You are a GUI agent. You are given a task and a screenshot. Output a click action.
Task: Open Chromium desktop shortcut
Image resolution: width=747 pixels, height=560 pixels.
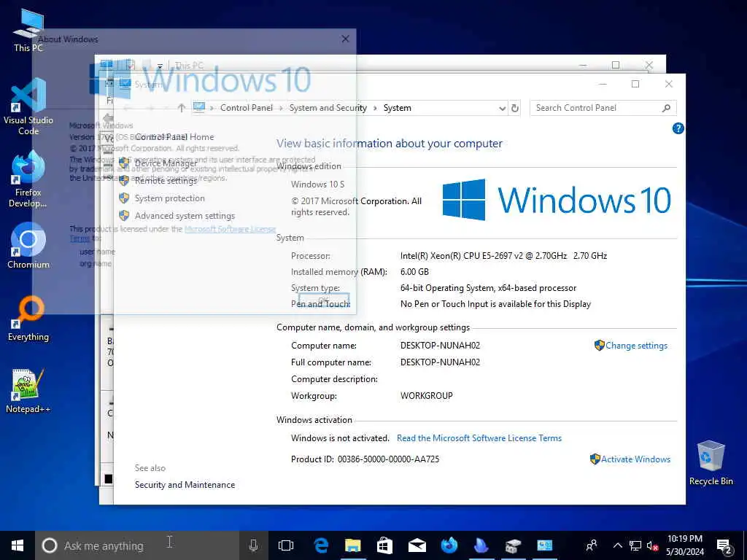tap(28, 246)
